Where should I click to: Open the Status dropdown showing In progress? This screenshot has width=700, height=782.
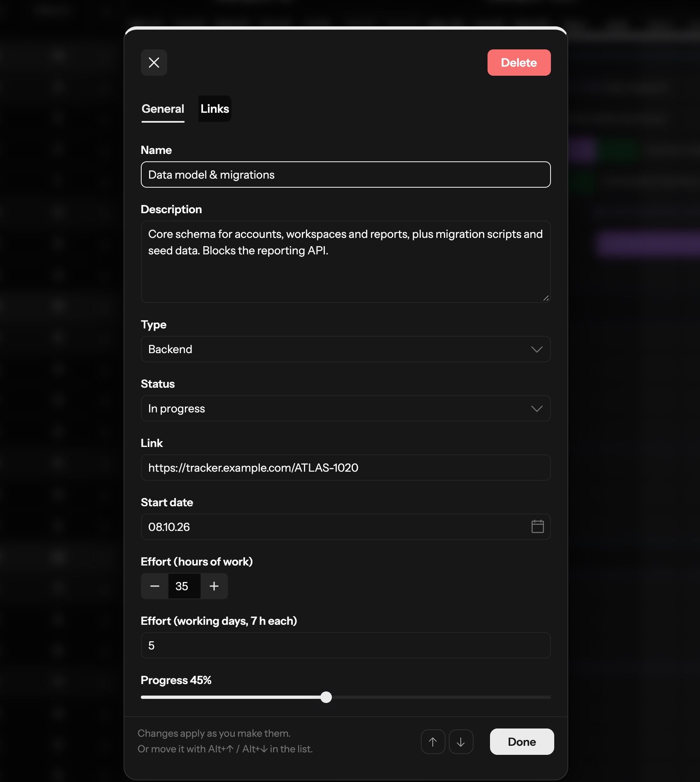(346, 408)
